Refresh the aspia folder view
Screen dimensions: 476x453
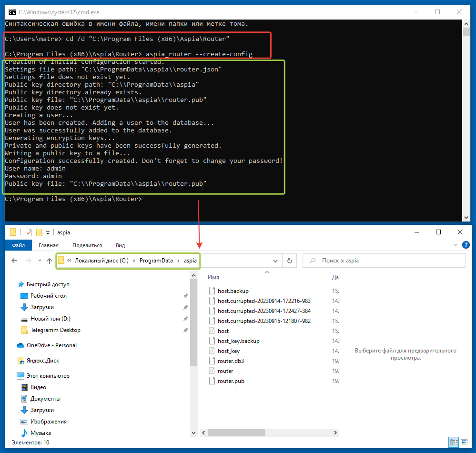click(289, 261)
